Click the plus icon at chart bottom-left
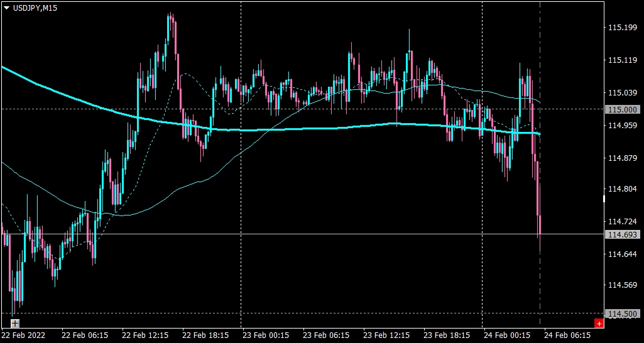The image size is (644, 343). point(15,324)
